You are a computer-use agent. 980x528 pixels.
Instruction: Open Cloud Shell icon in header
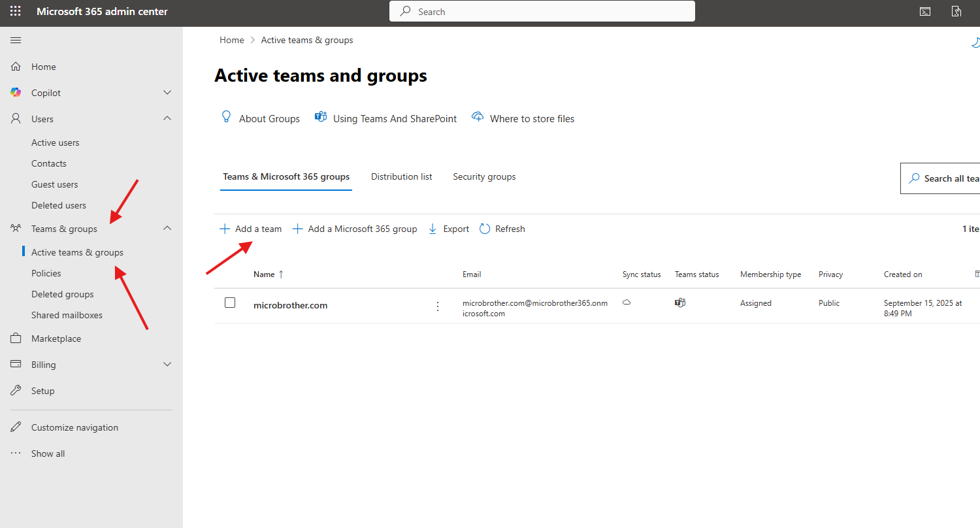click(x=925, y=11)
